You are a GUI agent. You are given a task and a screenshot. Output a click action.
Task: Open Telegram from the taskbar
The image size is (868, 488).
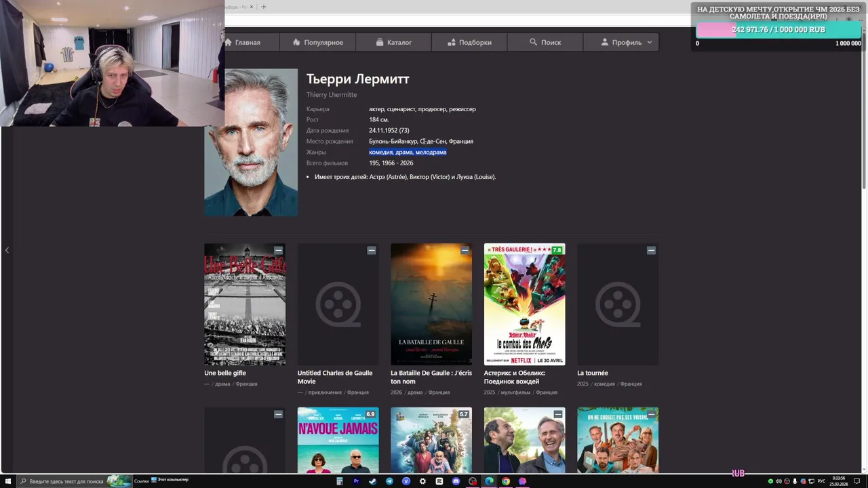coord(389,481)
